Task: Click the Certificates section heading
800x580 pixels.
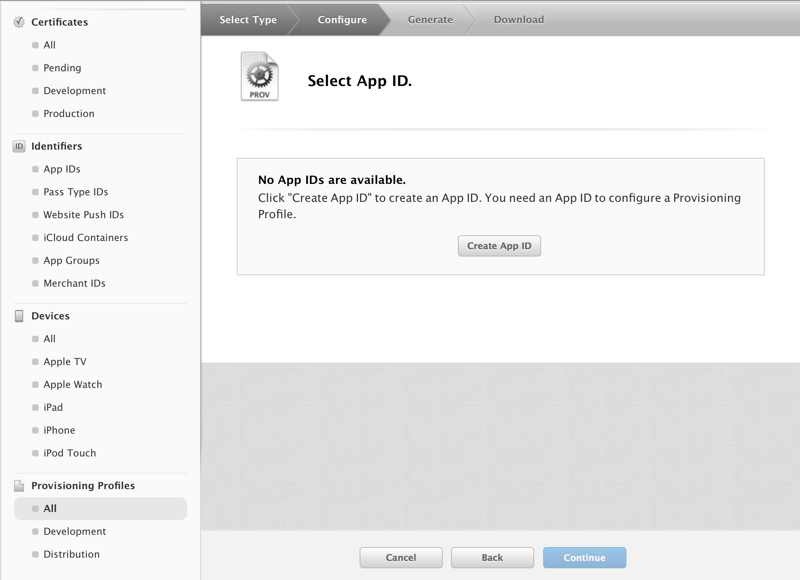Action: click(60, 22)
